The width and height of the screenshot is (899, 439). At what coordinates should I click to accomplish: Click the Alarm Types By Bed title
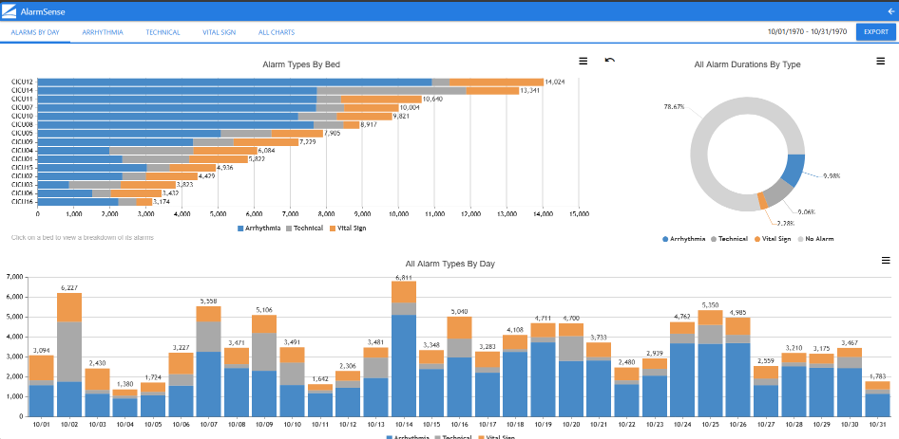coord(301,65)
